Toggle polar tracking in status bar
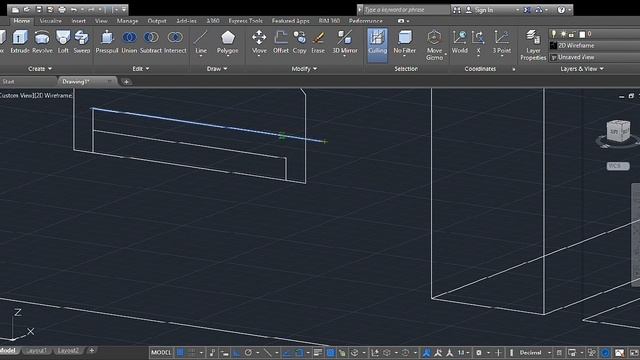640x360 pixels. pos(248,352)
